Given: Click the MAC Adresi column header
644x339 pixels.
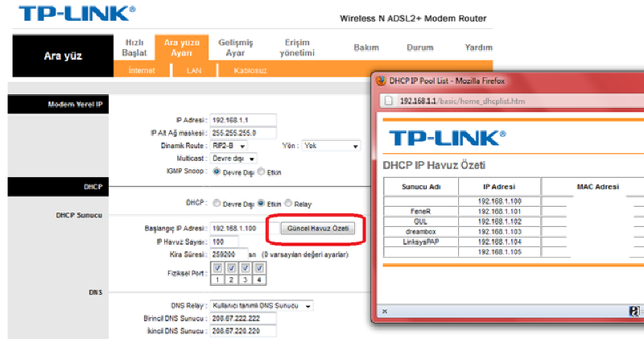Looking at the screenshot, I should [x=597, y=187].
